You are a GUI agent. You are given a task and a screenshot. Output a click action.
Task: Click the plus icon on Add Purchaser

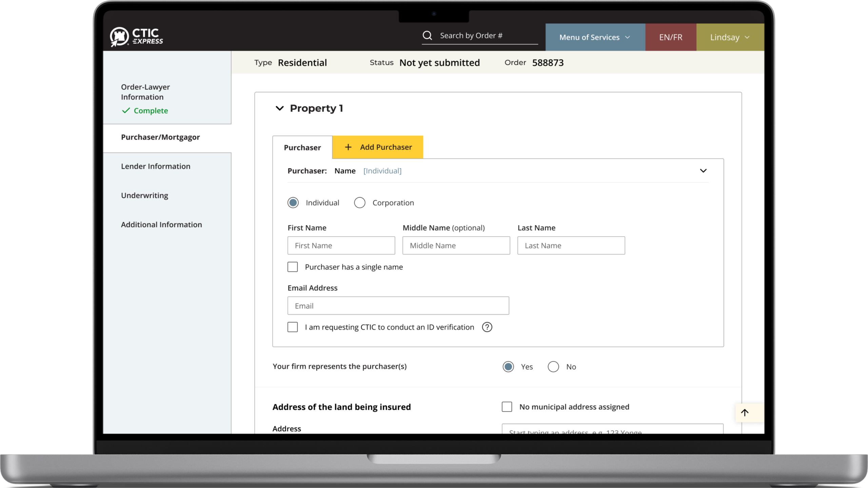[x=348, y=147]
